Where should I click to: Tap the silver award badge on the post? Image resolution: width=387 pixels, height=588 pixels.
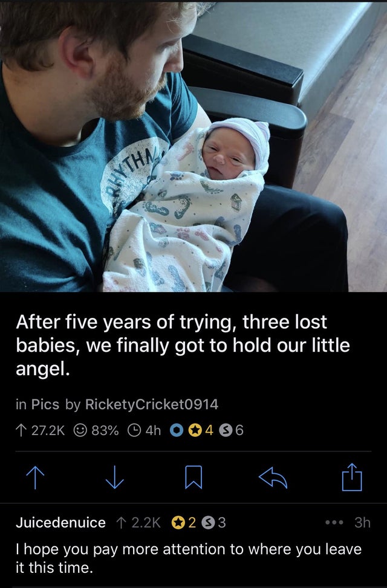tap(224, 430)
